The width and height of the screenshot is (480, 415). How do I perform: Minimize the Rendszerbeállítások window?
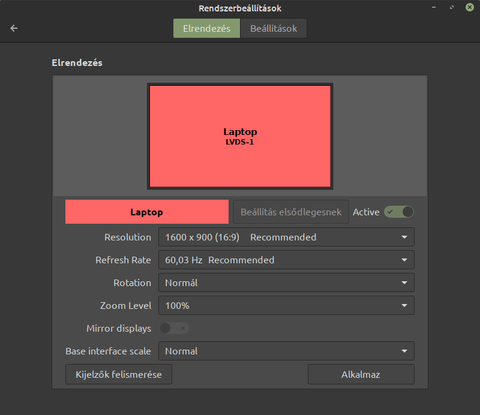(434, 7)
